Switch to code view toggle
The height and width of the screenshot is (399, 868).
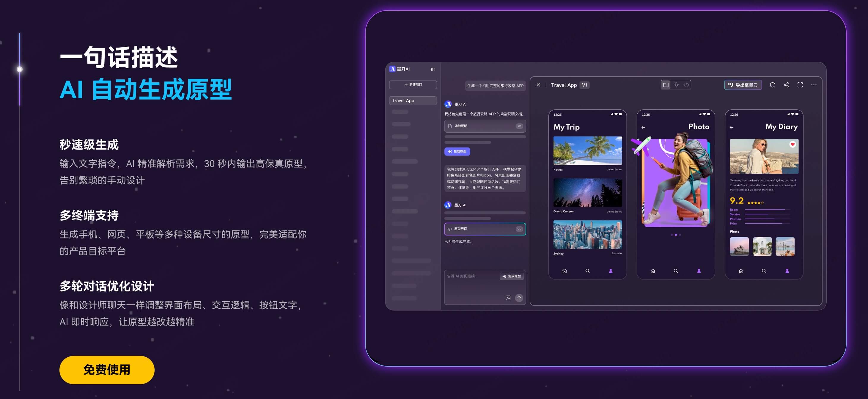click(x=686, y=85)
